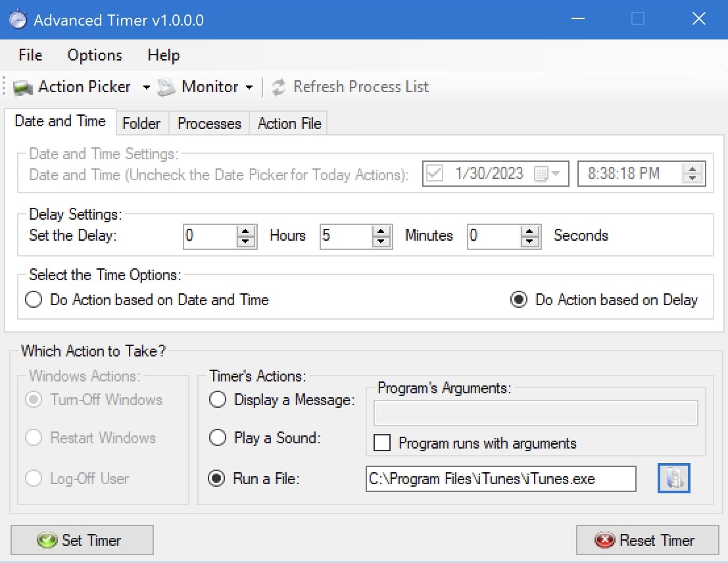The image size is (728, 563).
Task: Click the Action Picker toolbar icon
Action: 23,87
